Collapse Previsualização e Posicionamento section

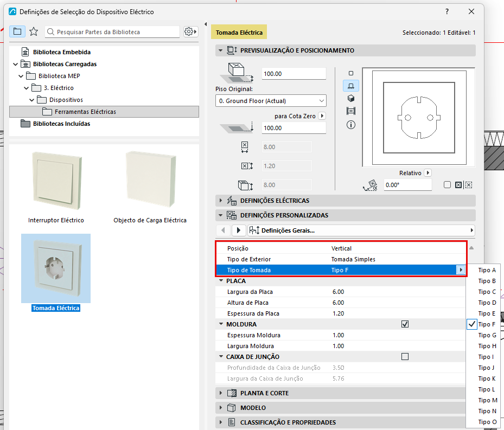(x=220, y=50)
